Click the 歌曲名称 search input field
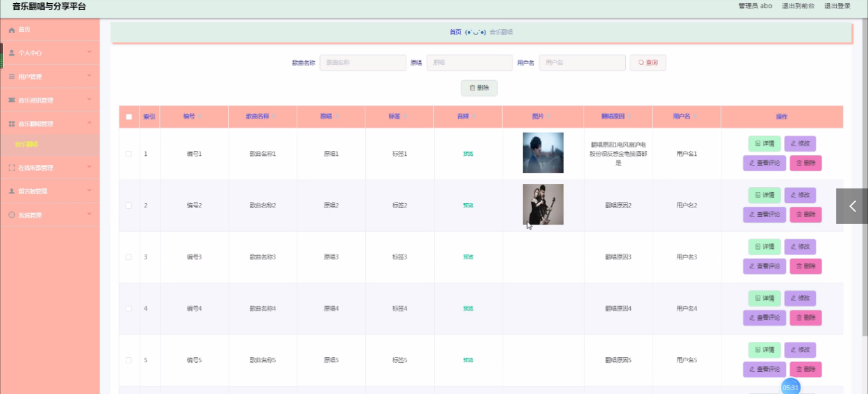The width and height of the screenshot is (868, 394). [x=363, y=62]
